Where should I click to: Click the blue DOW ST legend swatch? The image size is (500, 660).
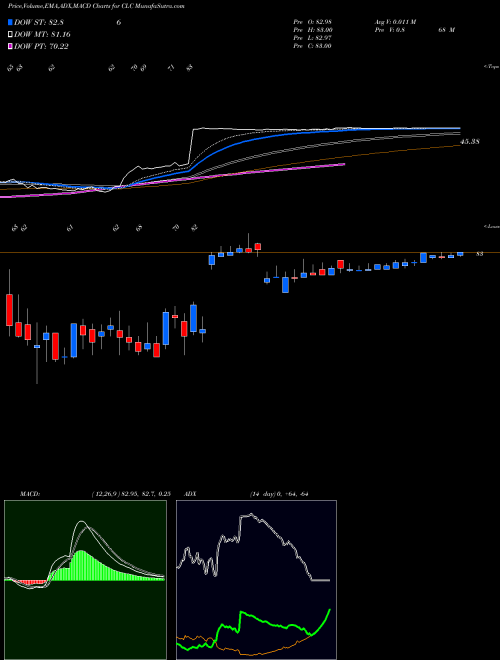pos(11,23)
